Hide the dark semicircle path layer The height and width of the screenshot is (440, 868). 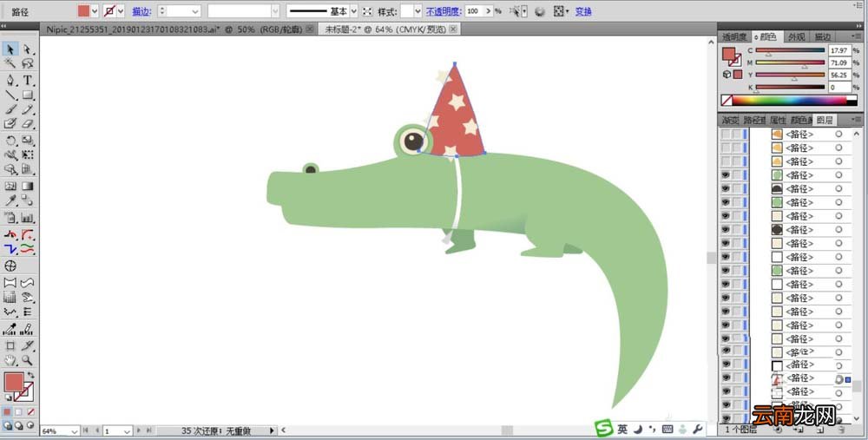726,188
